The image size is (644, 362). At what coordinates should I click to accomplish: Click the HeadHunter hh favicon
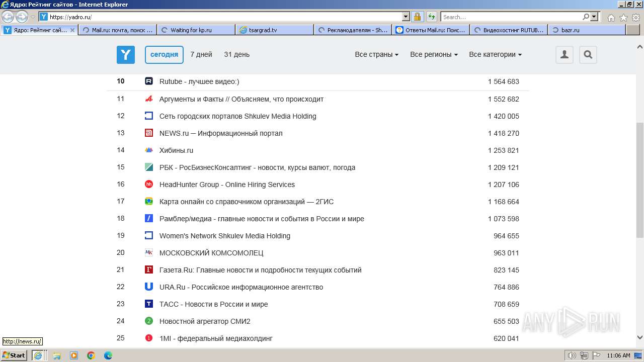coord(149,184)
